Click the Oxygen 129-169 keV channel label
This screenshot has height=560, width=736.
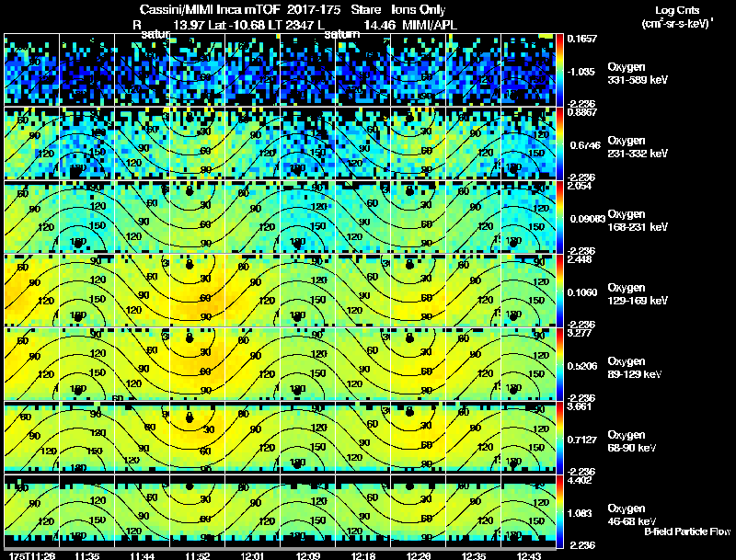tap(638, 294)
